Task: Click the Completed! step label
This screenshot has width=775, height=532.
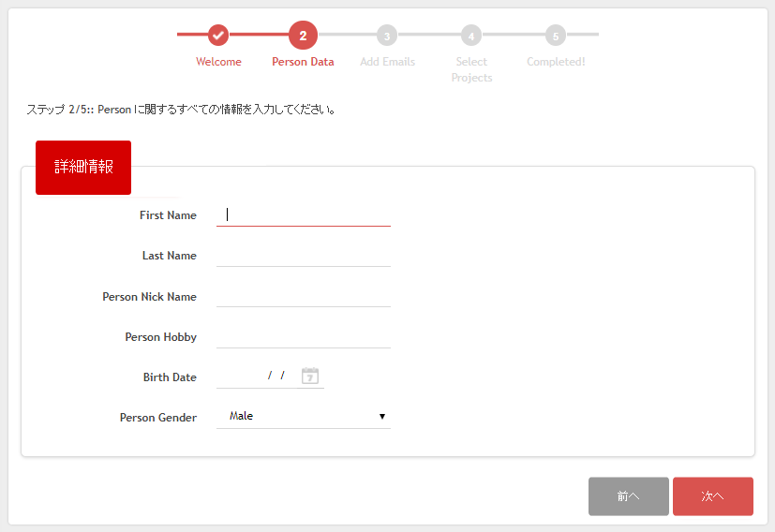Action: tap(556, 62)
